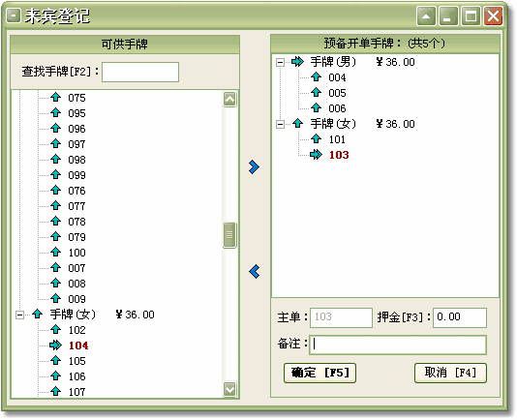Click the system menu icon in title bar
517x420 pixels.
pos(14,15)
